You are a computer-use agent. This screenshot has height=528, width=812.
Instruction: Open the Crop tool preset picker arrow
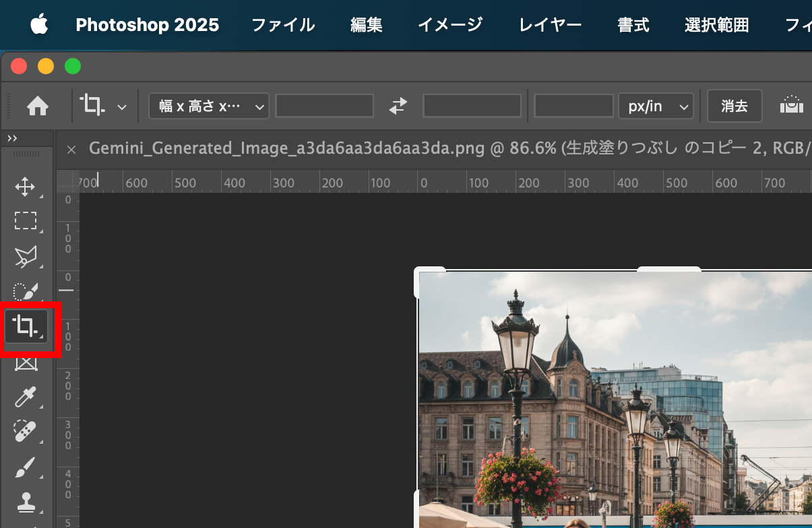[x=122, y=106]
